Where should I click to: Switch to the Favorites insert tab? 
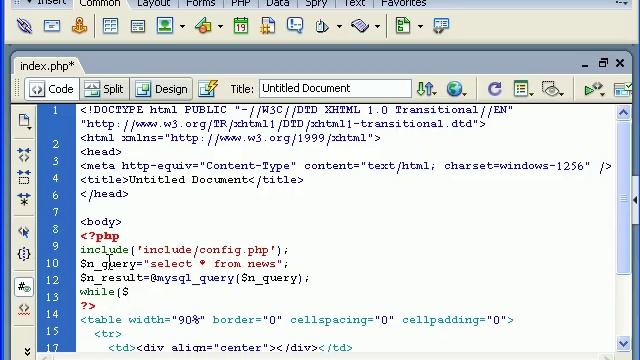click(403, 3)
